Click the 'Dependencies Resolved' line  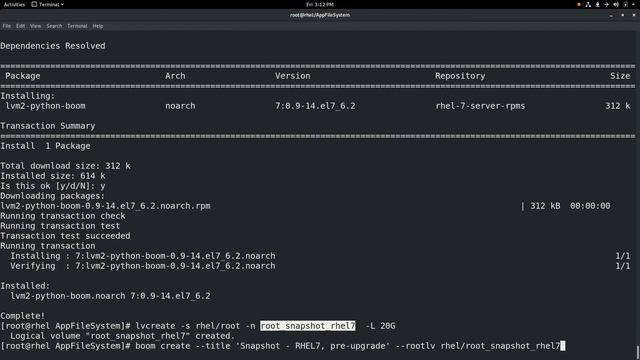(x=53, y=46)
